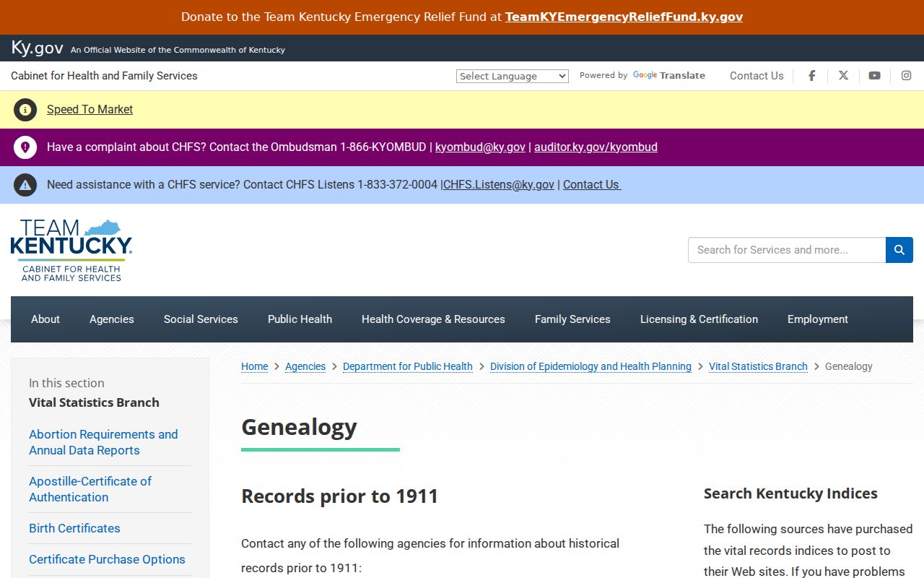This screenshot has width=924, height=578.
Task: Open the Licensing & Certification menu
Action: click(x=699, y=319)
